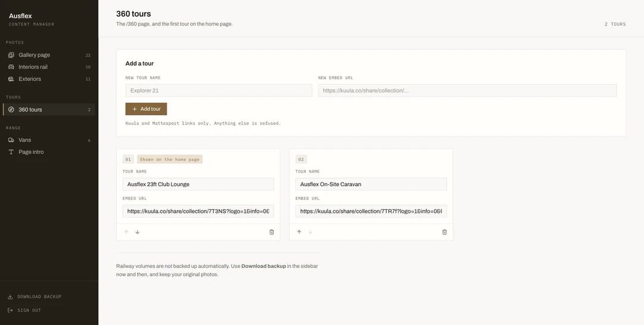Click the Download backup arrow icon
This screenshot has width=644, height=325.
coord(10,296)
